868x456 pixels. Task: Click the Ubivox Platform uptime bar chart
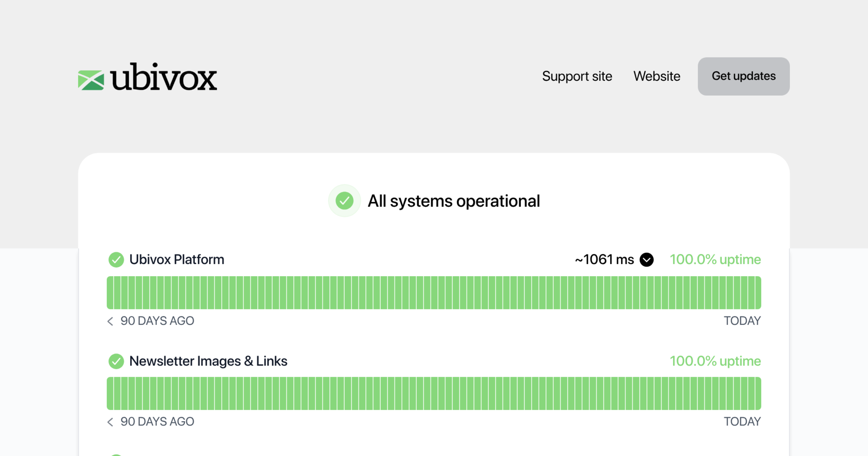[x=434, y=292]
